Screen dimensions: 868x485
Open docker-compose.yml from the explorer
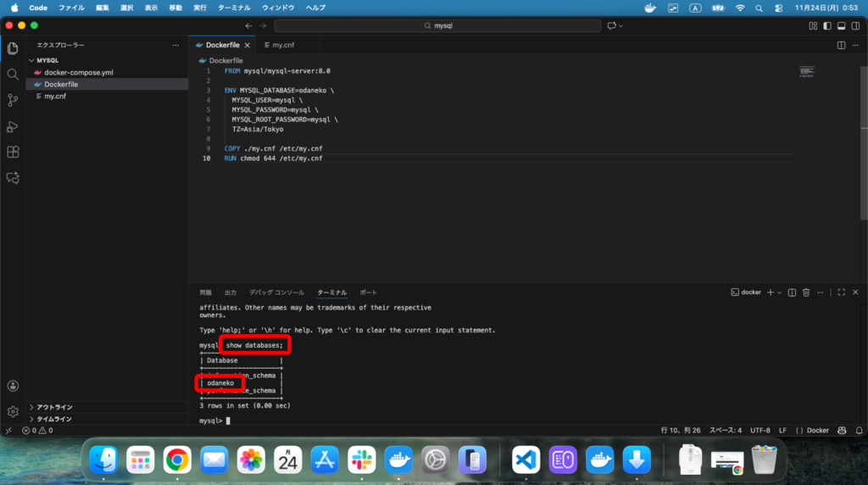tap(78, 73)
